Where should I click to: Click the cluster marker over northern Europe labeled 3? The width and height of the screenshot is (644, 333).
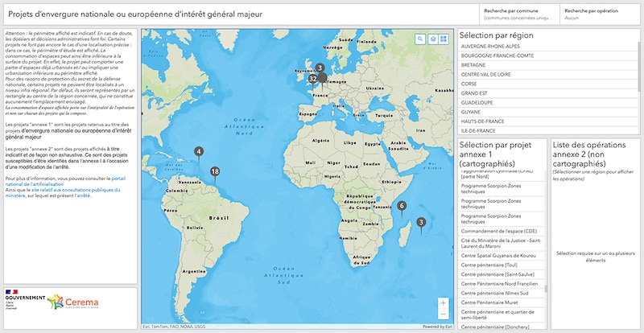pos(320,68)
